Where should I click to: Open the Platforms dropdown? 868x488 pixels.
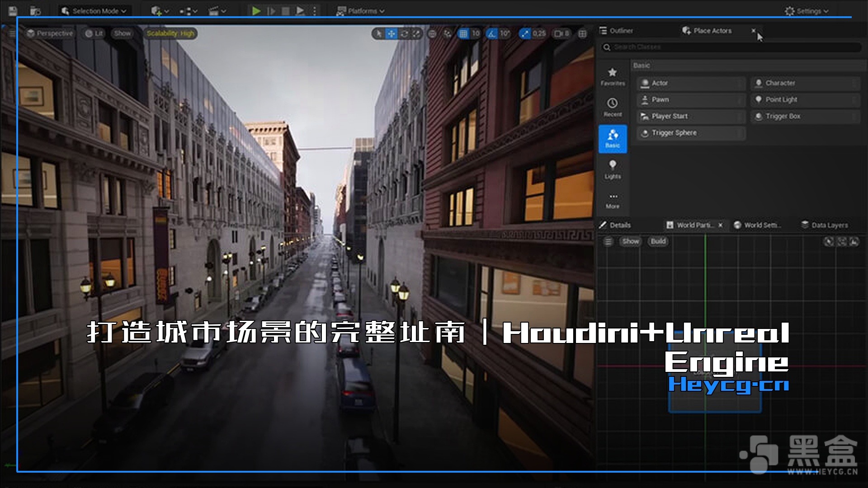(x=360, y=11)
